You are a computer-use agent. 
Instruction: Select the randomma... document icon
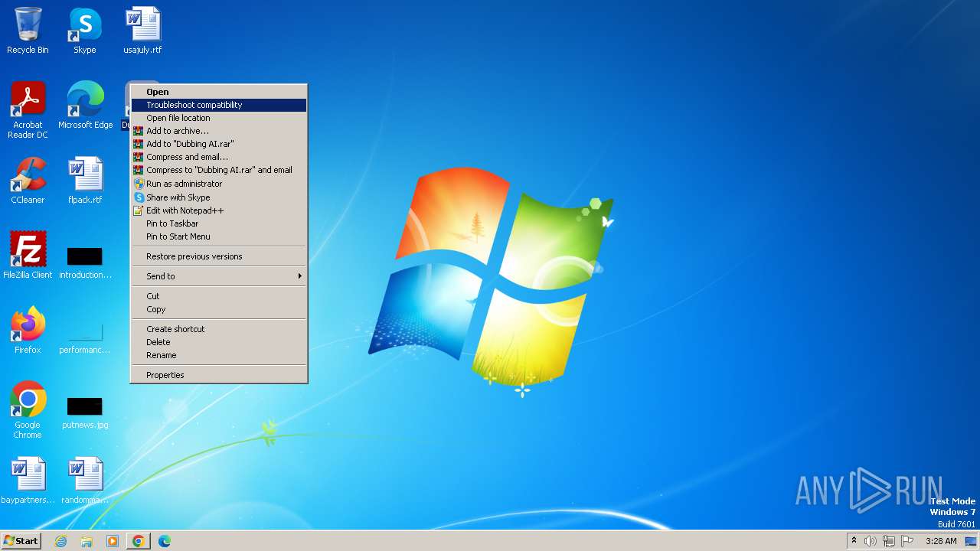click(85, 481)
